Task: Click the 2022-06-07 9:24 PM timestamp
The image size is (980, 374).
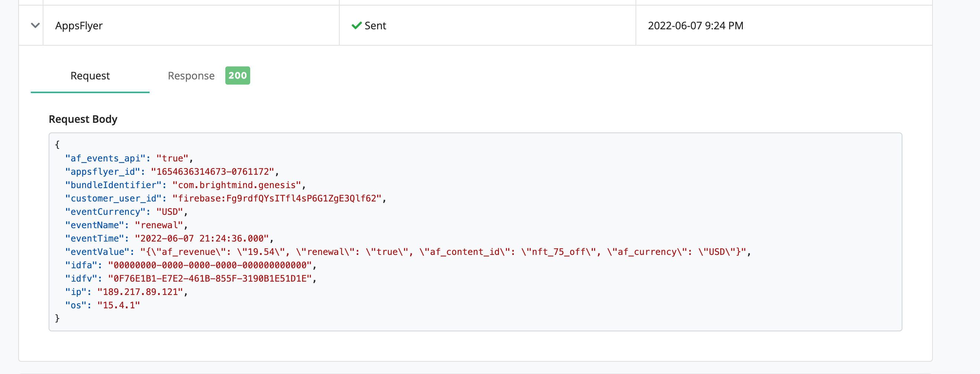Action: point(695,26)
